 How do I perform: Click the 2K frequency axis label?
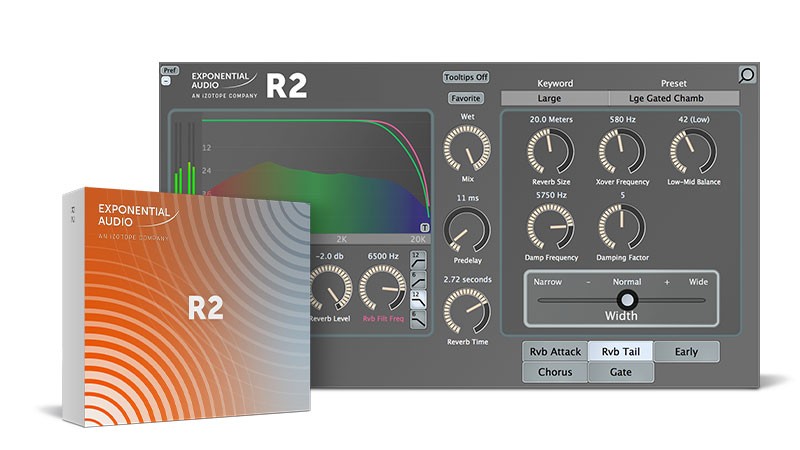tap(341, 239)
